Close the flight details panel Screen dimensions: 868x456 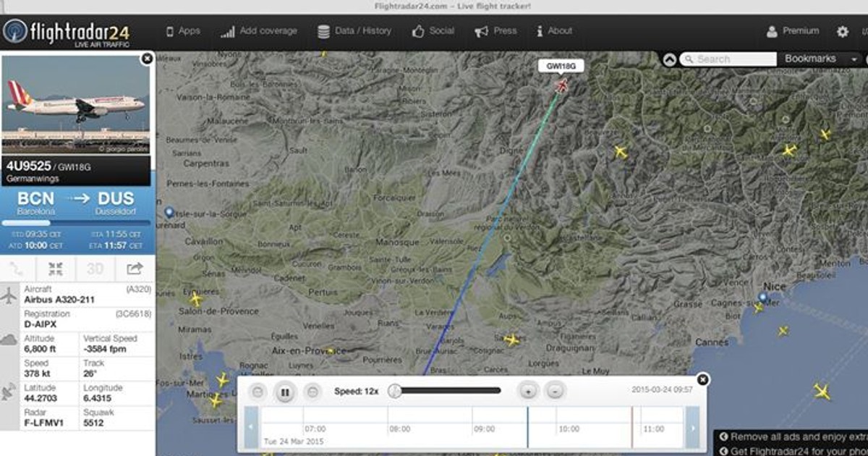click(147, 59)
